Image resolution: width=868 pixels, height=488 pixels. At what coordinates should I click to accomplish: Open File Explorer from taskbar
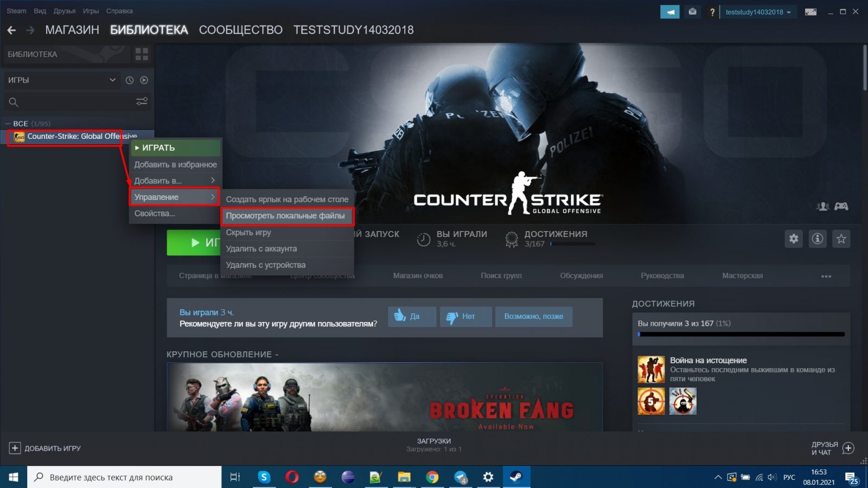point(404,477)
